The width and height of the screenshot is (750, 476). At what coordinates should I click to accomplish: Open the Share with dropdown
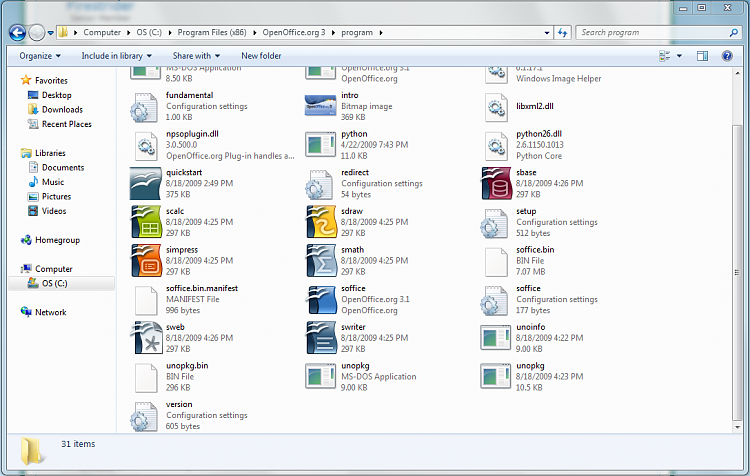click(x=196, y=56)
